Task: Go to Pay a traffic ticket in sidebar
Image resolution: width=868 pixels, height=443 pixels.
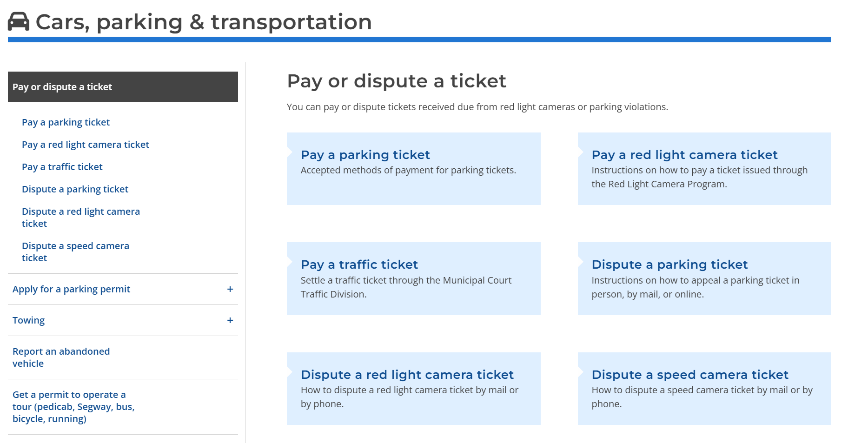Action: coord(62,167)
